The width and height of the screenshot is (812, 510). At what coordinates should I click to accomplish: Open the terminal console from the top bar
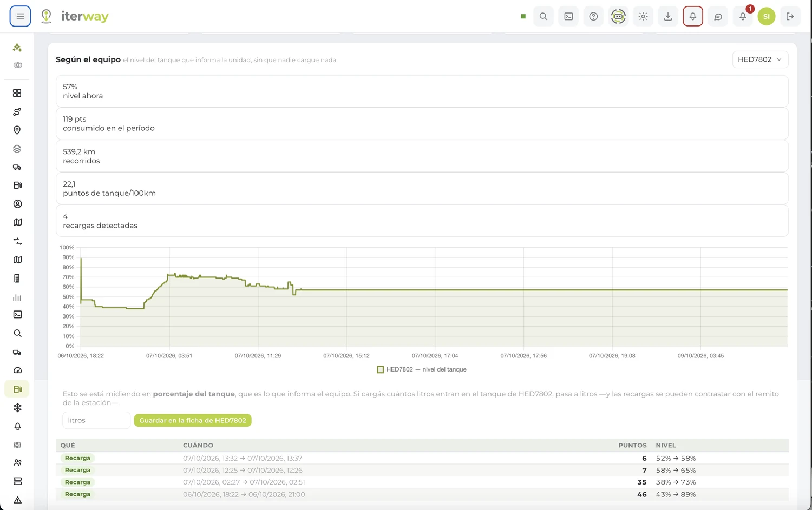click(568, 16)
